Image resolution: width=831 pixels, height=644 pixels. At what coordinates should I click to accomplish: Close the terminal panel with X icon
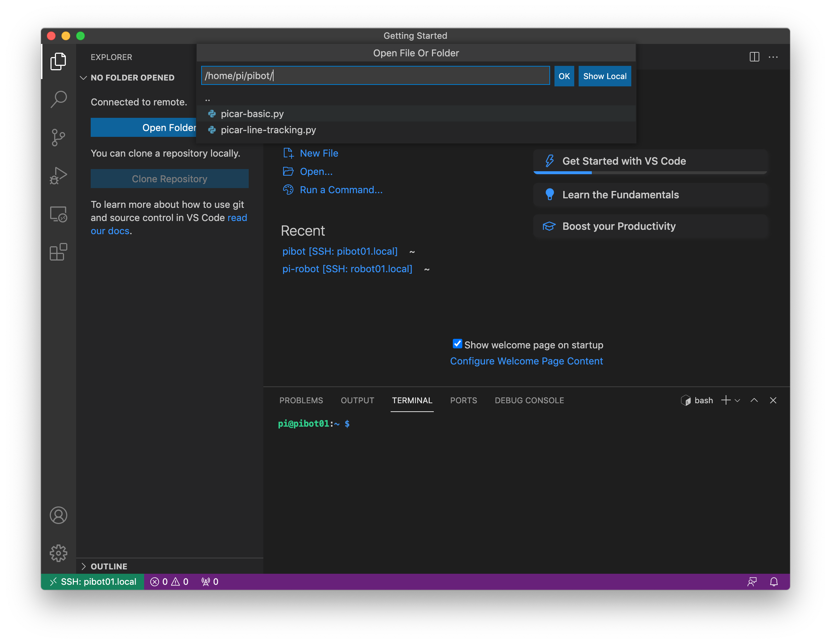pos(773,400)
